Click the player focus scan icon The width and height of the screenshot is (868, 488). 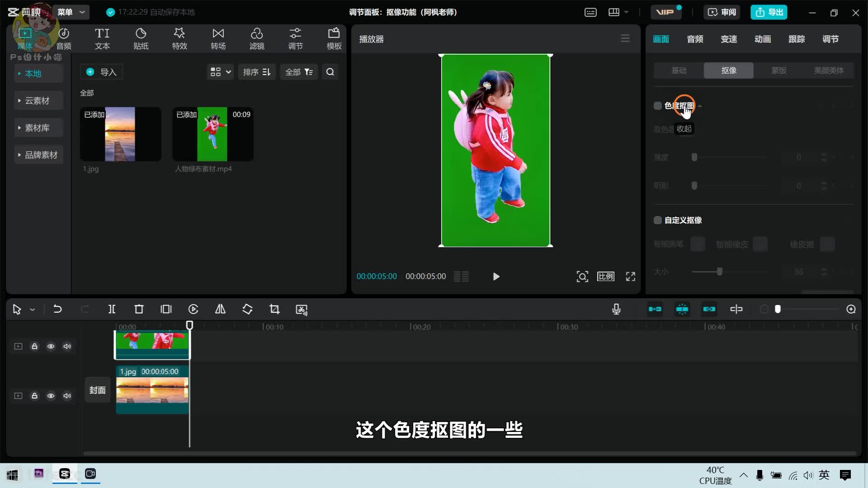(582, 277)
